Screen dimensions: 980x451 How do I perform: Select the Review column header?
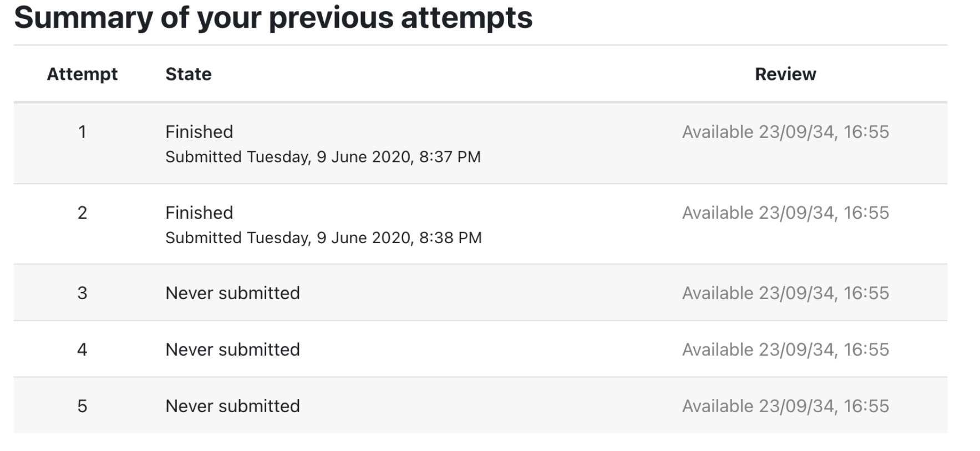[x=785, y=74]
